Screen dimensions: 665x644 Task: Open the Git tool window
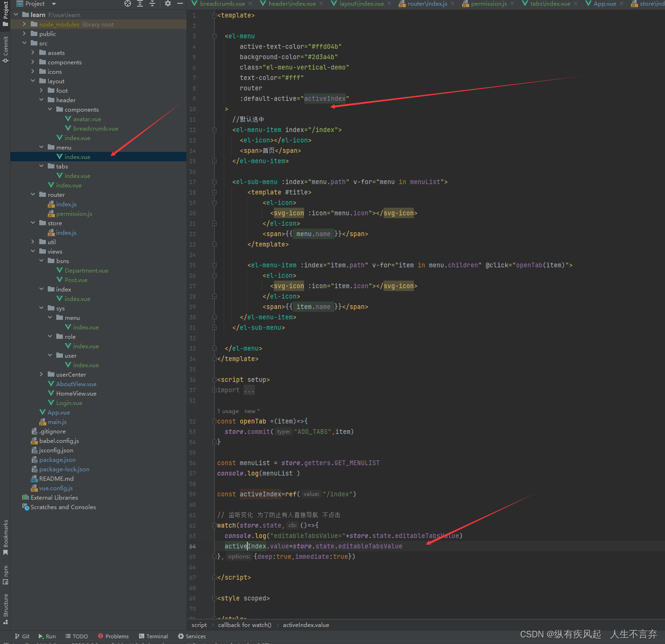click(22, 636)
